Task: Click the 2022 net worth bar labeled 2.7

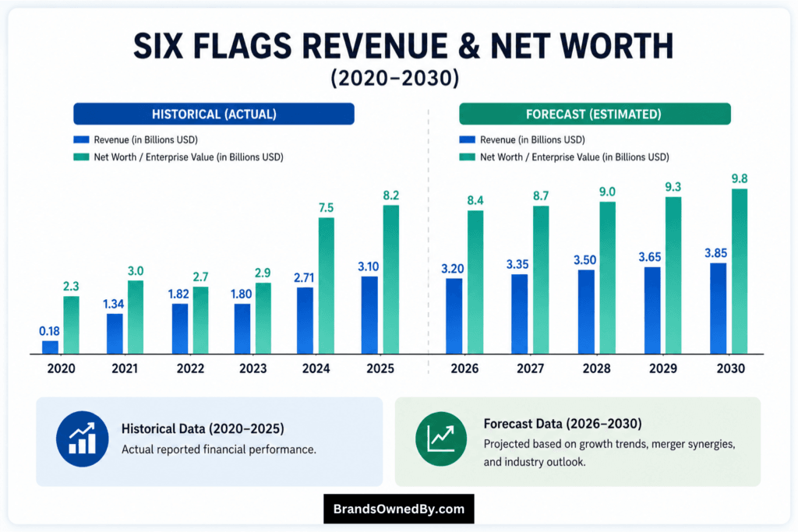Action: [200, 320]
